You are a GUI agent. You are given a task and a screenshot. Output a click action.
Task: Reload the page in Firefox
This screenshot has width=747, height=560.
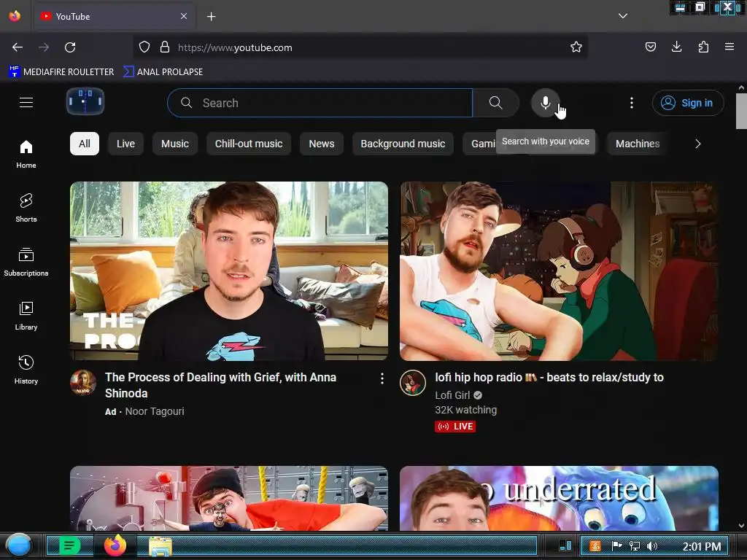click(x=70, y=47)
